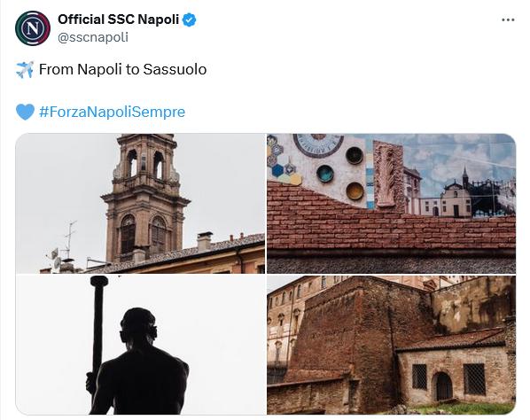
Task: Click the arched doorway of the brick building
Action: coord(443,386)
